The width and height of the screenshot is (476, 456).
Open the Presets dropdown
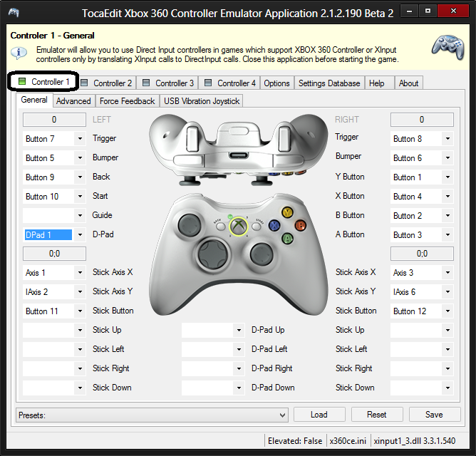click(152, 415)
